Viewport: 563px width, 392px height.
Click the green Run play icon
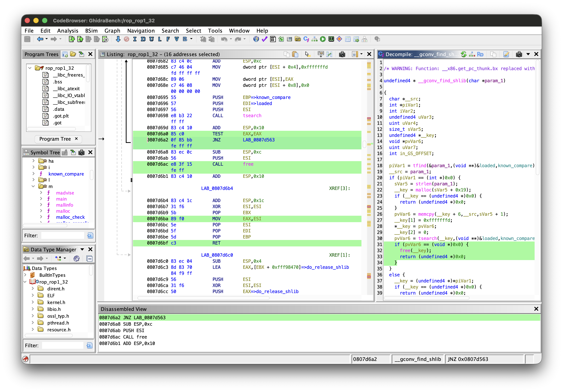pyautogui.click(x=323, y=39)
